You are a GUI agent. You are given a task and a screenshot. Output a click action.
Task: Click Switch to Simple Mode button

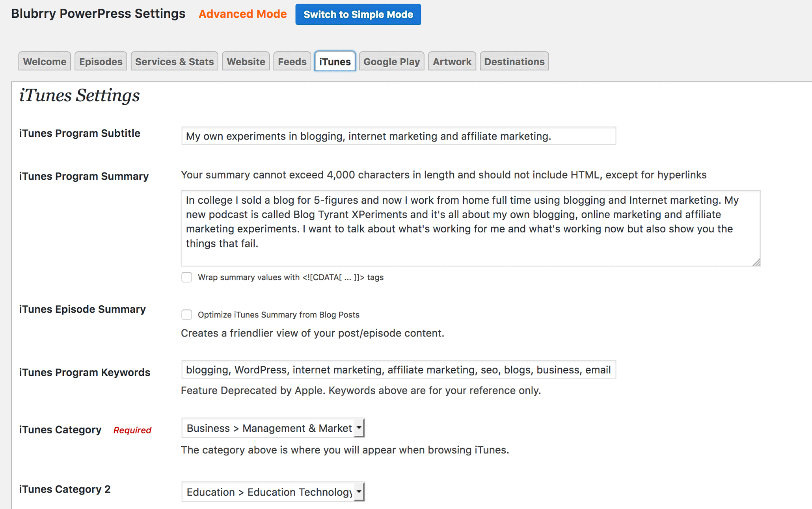(358, 15)
